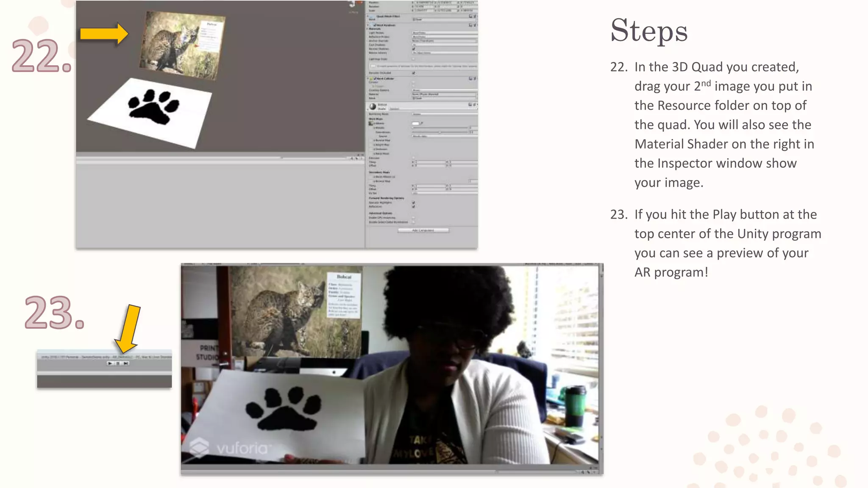Click the Normal Map texture slot
Viewport: 868px width, 488px height.
pyautogui.click(x=371, y=140)
